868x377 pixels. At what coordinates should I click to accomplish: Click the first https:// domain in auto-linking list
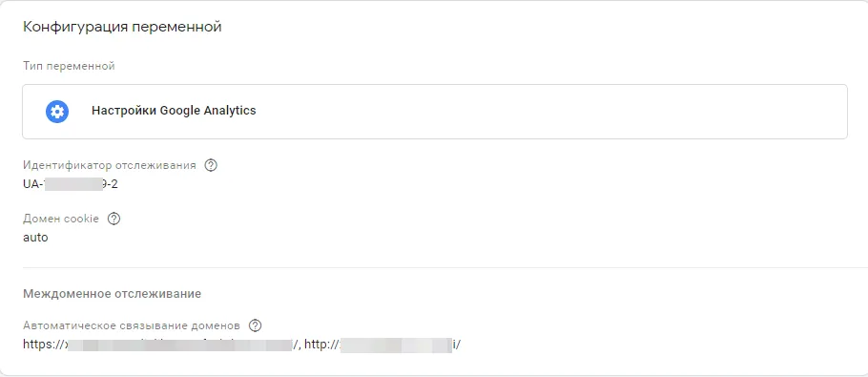[161, 345]
